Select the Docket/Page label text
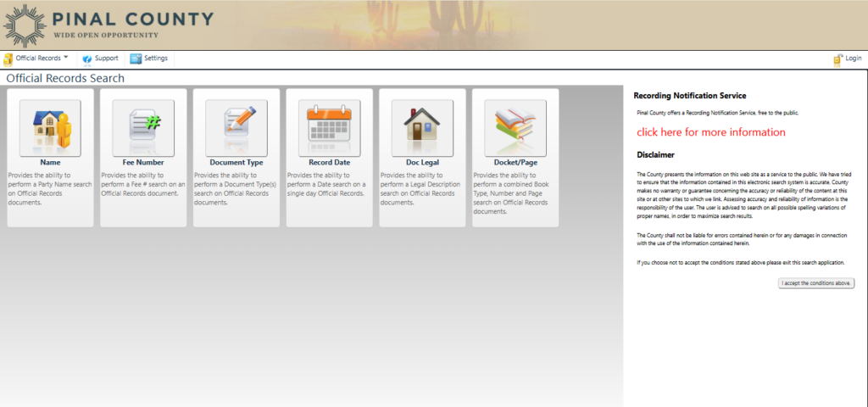Image resolution: width=868 pixels, height=407 pixels. pyautogui.click(x=515, y=162)
